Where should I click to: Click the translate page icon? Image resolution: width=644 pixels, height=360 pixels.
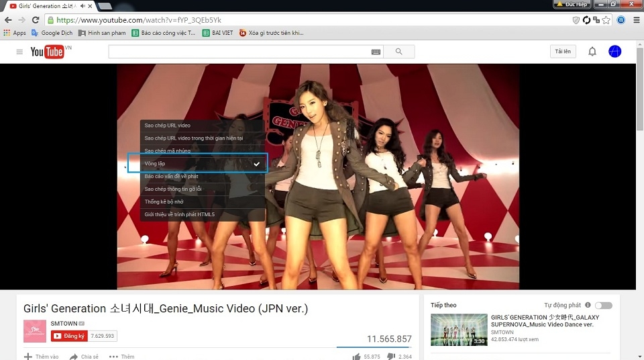pyautogui.click(x=596, y=19)
